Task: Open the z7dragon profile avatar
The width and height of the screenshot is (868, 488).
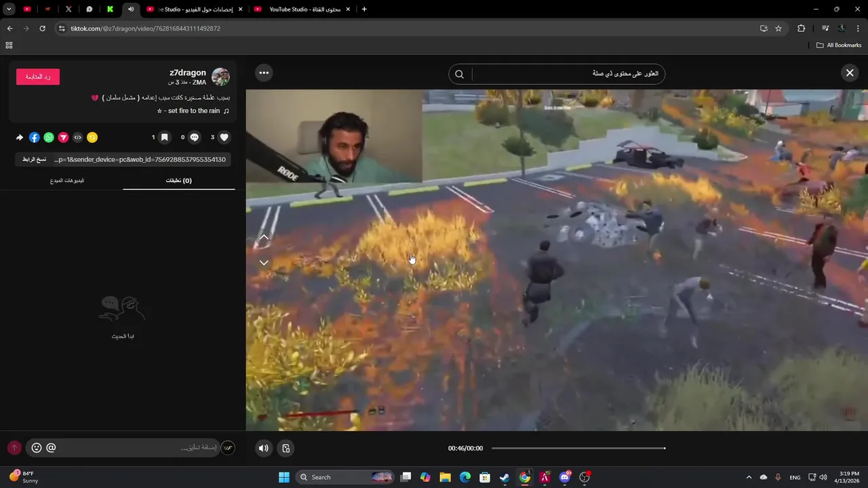Action: (x=220, y=77)
